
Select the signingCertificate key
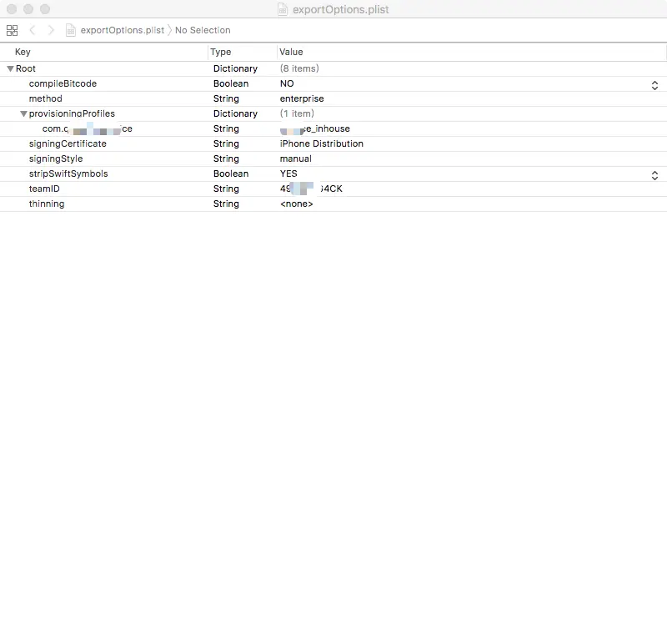point(68,143)
